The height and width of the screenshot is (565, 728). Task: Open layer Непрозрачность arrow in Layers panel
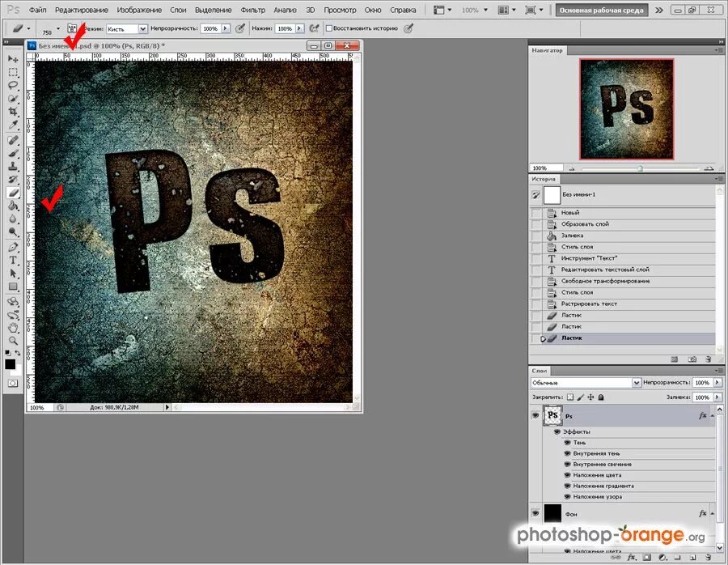[717, 382]
